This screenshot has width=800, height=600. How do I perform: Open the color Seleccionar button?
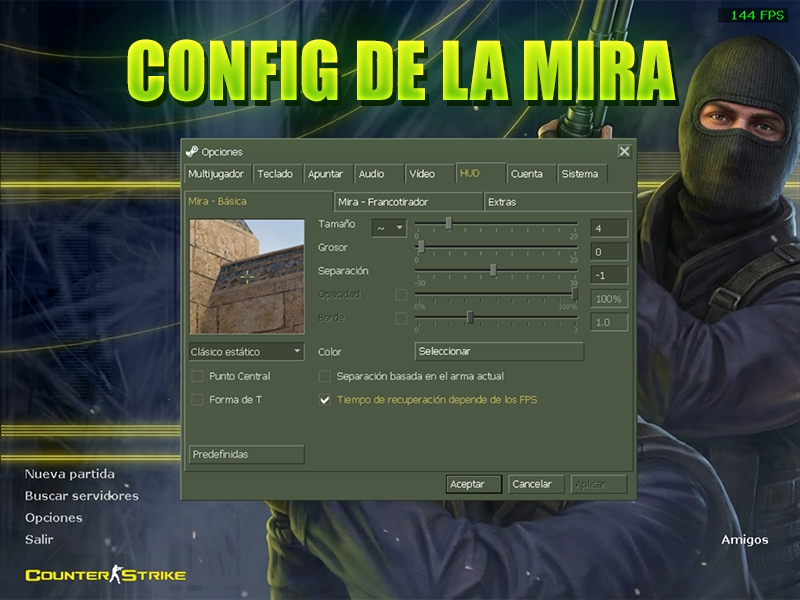(499, 351)
